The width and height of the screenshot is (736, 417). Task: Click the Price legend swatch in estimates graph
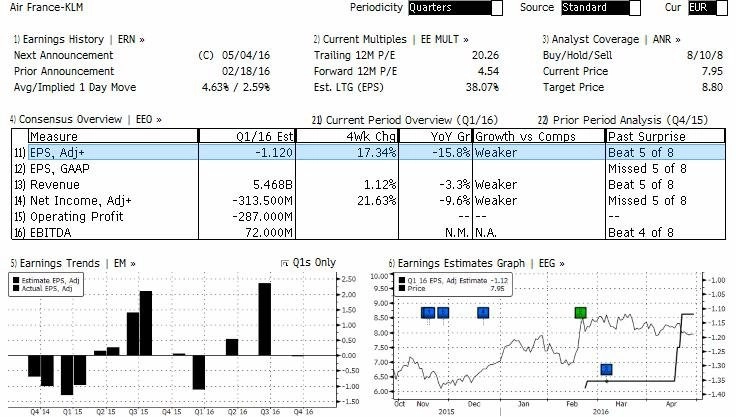pos(402,288)
